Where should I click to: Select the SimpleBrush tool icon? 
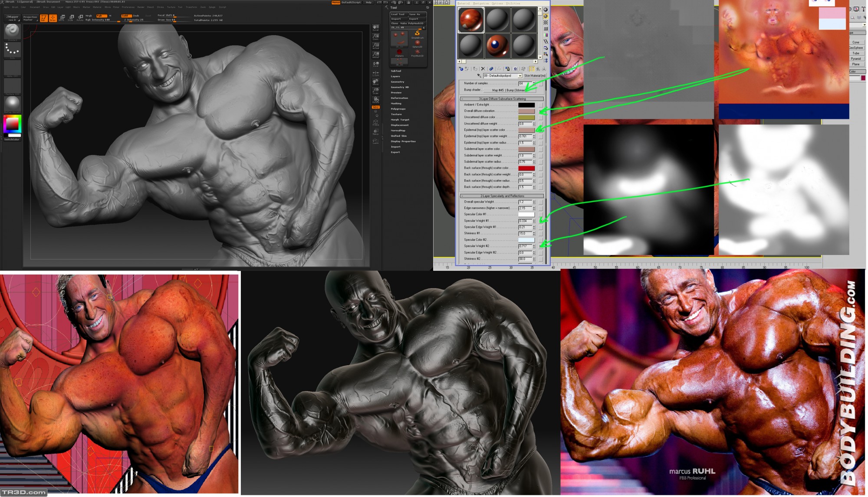pos(417,34)
